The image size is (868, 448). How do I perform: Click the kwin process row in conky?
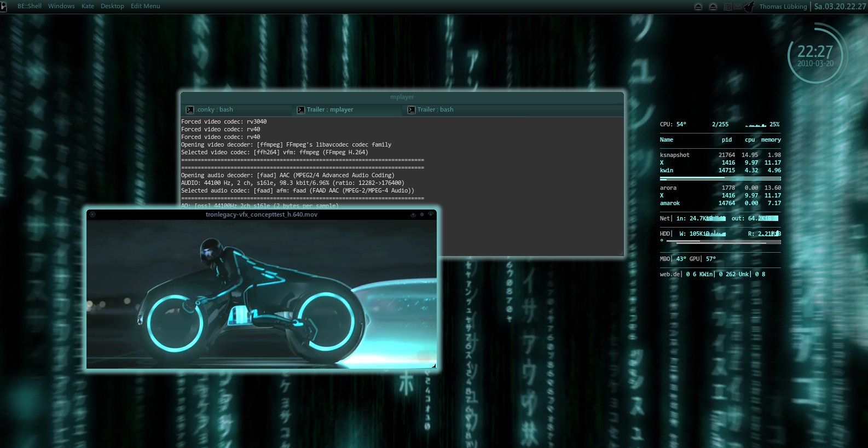tap(720, 170)
